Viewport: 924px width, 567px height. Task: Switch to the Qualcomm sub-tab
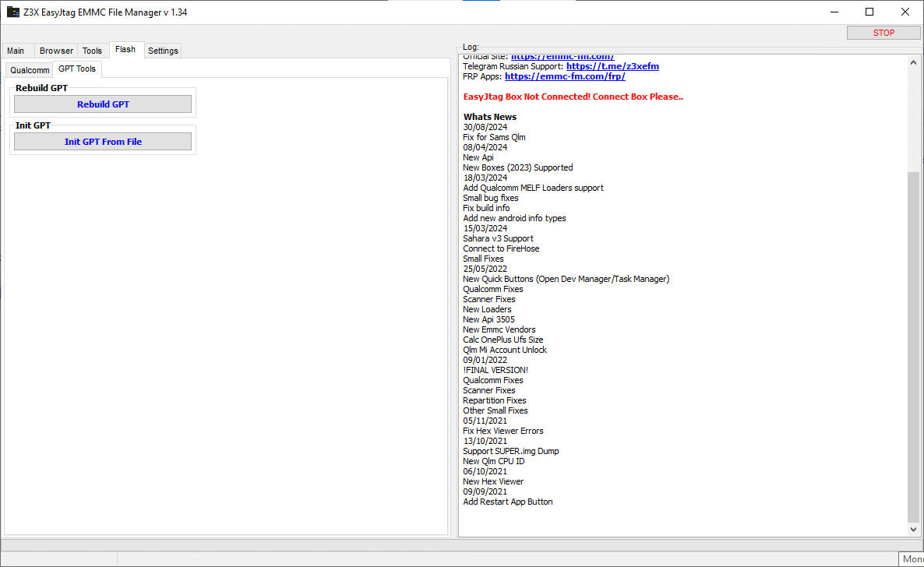(30, 70)
